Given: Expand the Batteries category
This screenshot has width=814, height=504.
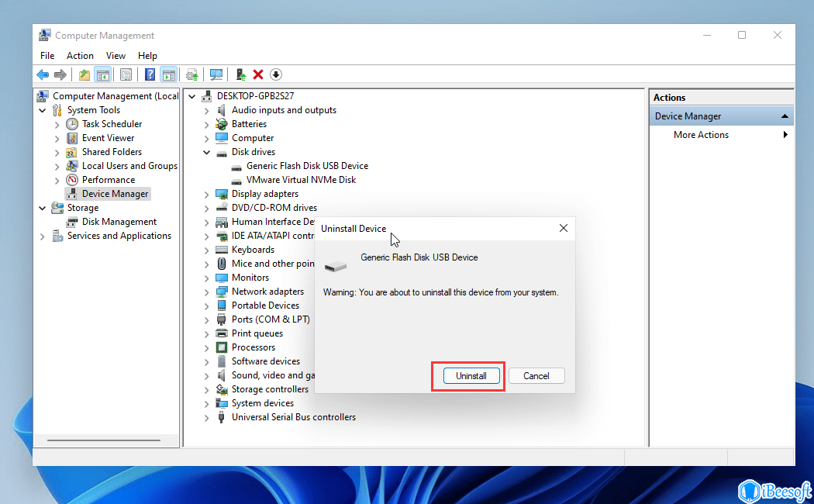Looking at the screenshot, I should (x=207, y=125).
